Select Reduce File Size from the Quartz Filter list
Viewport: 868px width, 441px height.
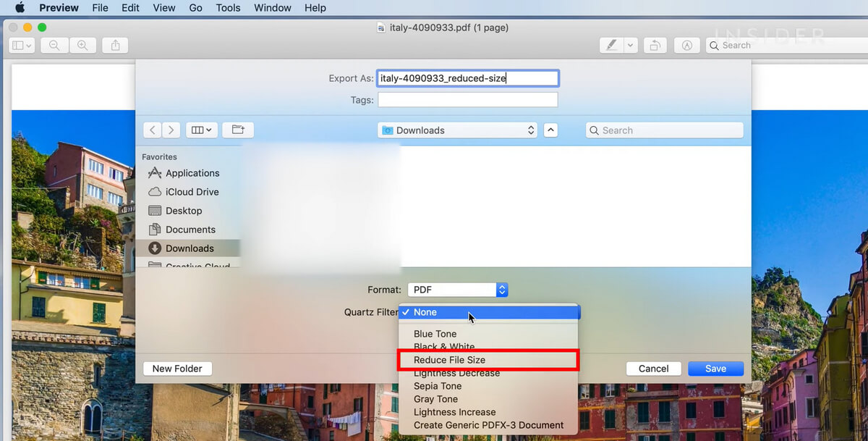pyautogui.click(x=448, y=360)
